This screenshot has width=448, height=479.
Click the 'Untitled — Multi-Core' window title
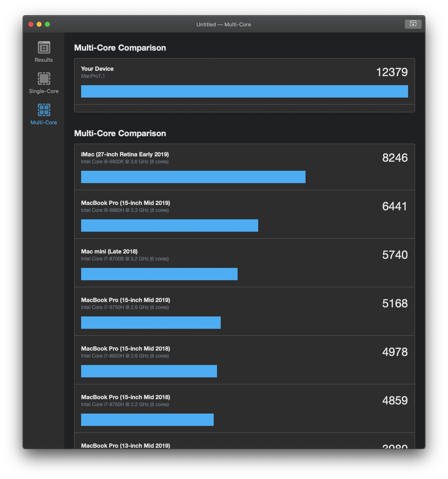(x=224, y=24)
